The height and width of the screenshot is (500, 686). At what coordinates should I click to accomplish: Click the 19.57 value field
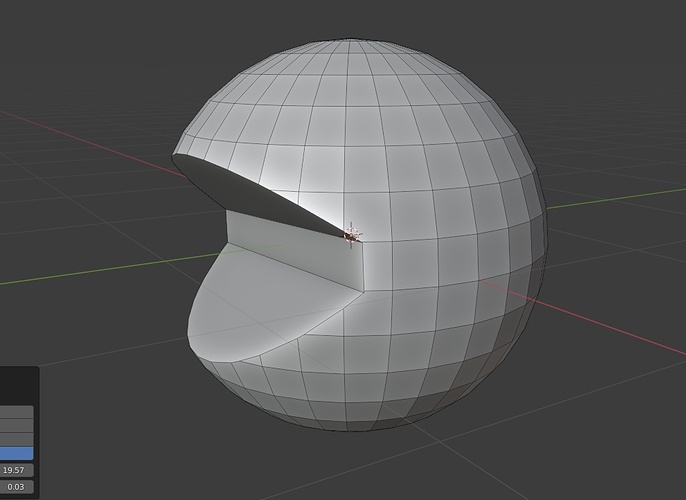(x=16, y=470)
